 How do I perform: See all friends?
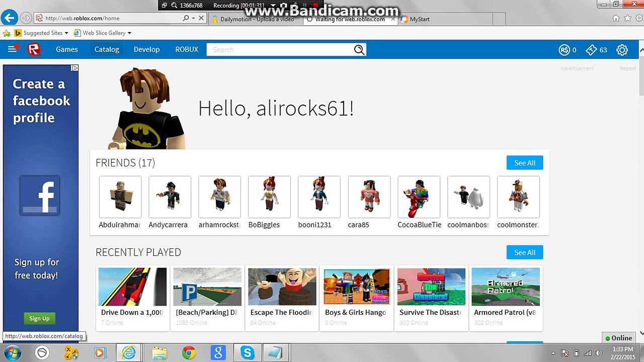525,163
